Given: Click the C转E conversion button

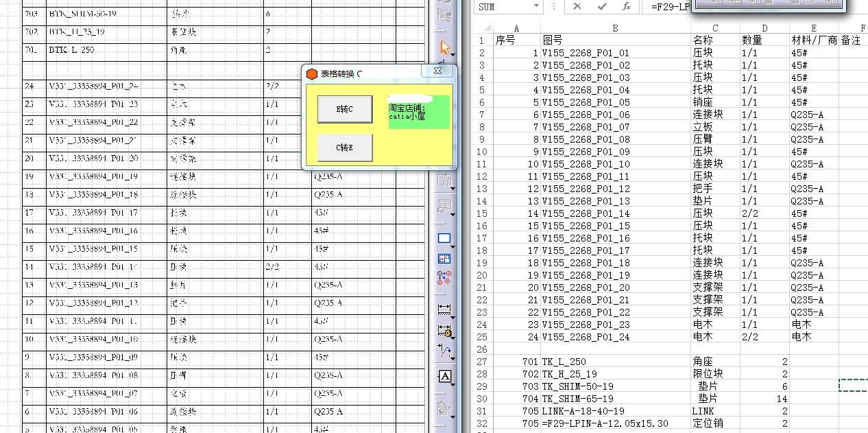Looking at the screenshot, I should click(x=344, y=147).
